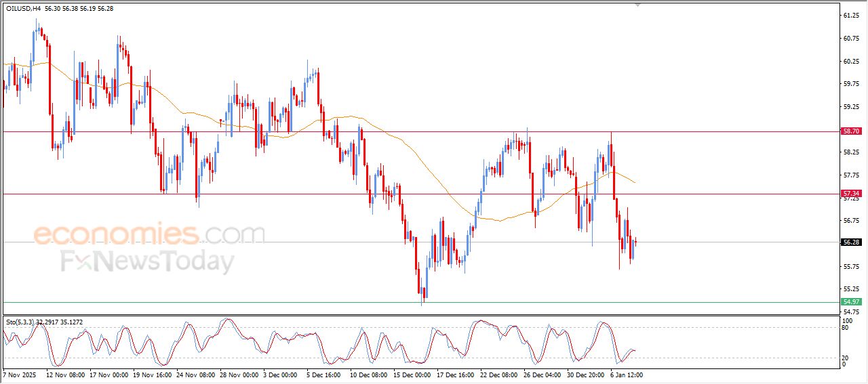This screenshot has width=868, height=384.
Task: Click the 59.75 price axis value
Action: click(850, 84)
